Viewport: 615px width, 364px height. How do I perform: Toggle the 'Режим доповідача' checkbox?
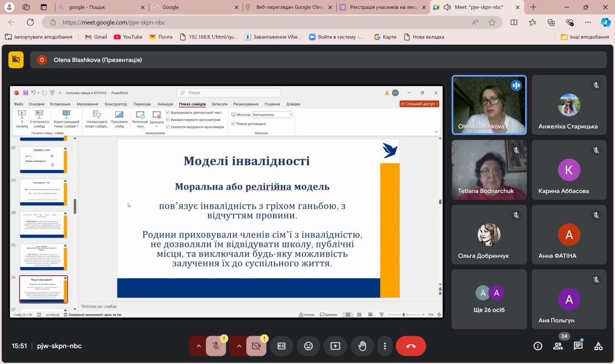coord(234,124)
